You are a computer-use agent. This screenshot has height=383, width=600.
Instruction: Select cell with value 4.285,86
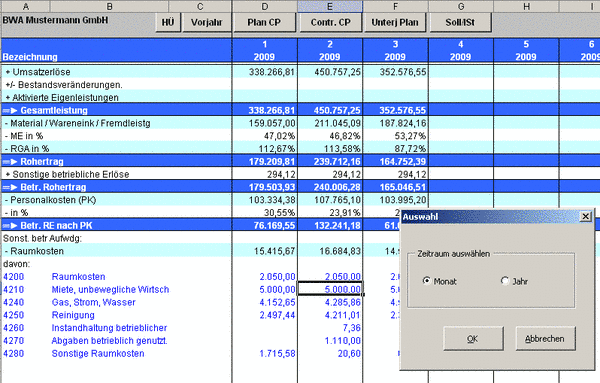coord(330,302)
